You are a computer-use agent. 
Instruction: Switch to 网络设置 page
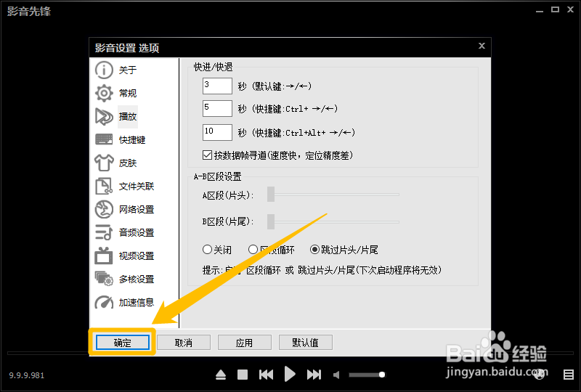pyautogui.click(x=137, y=209)
